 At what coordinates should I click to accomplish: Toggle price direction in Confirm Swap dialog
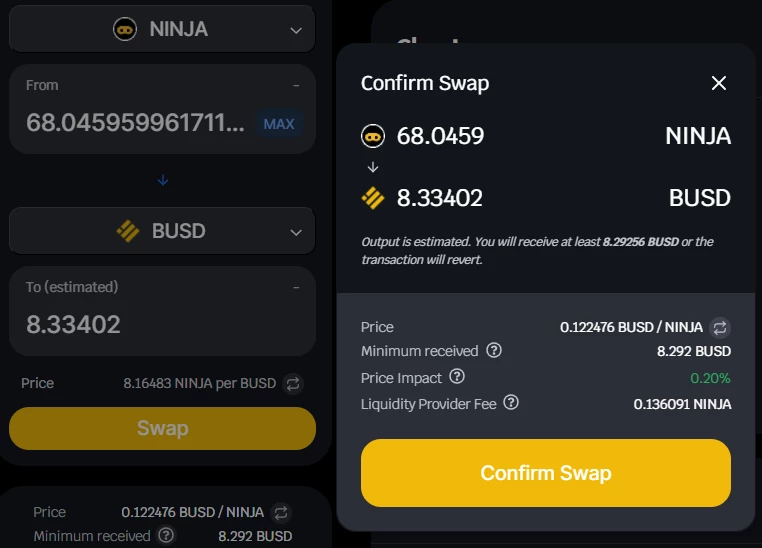pos(720,327)
